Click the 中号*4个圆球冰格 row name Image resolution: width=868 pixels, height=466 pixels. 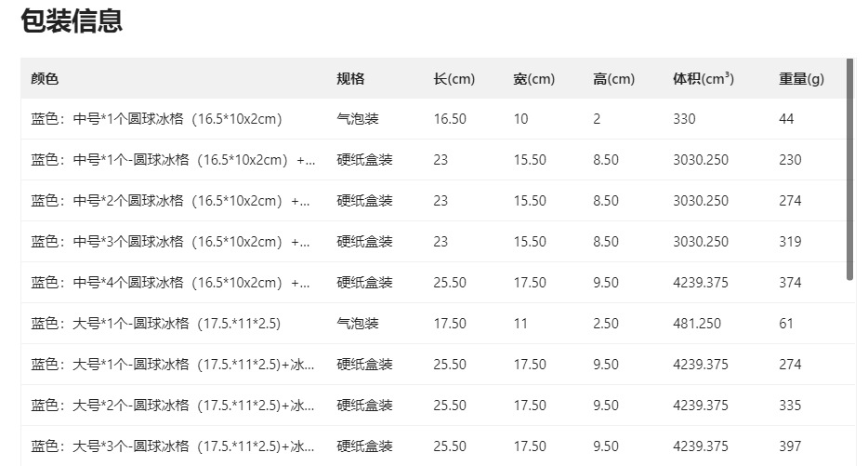pos(172,283)
